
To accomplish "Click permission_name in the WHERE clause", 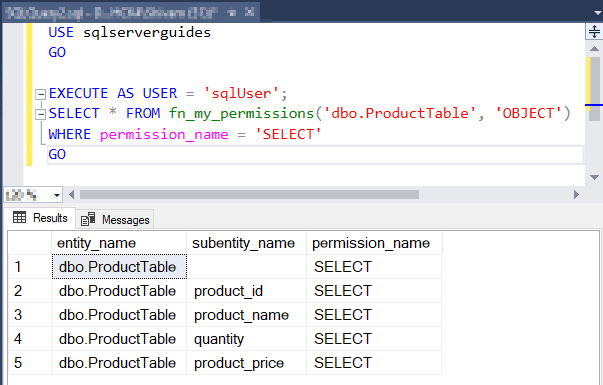I will tap(164, 134).
